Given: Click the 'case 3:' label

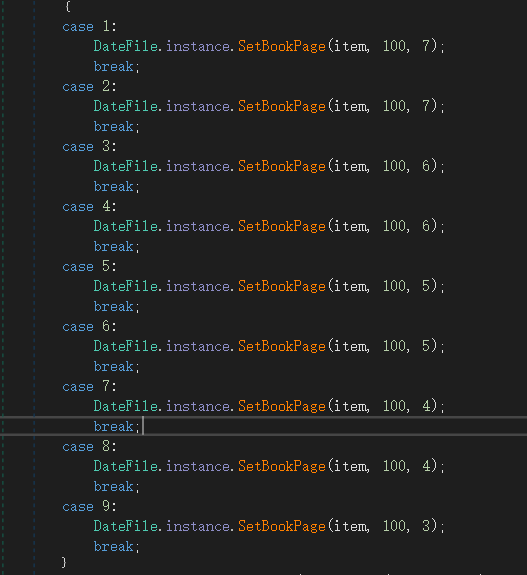Looking at the screenshot, I should click(89, 146).
